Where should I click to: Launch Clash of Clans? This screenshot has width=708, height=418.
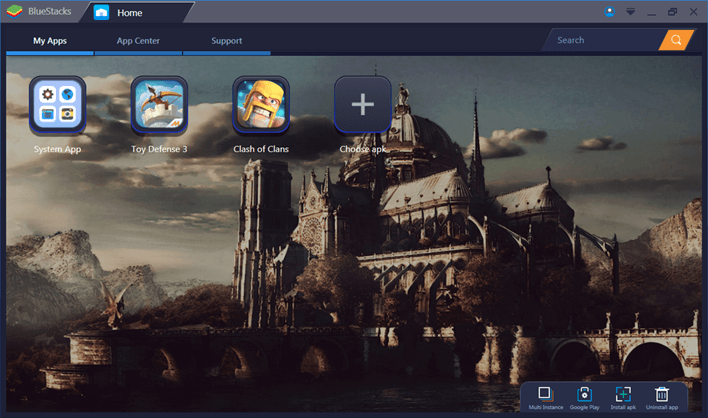(x=261, y=105)
